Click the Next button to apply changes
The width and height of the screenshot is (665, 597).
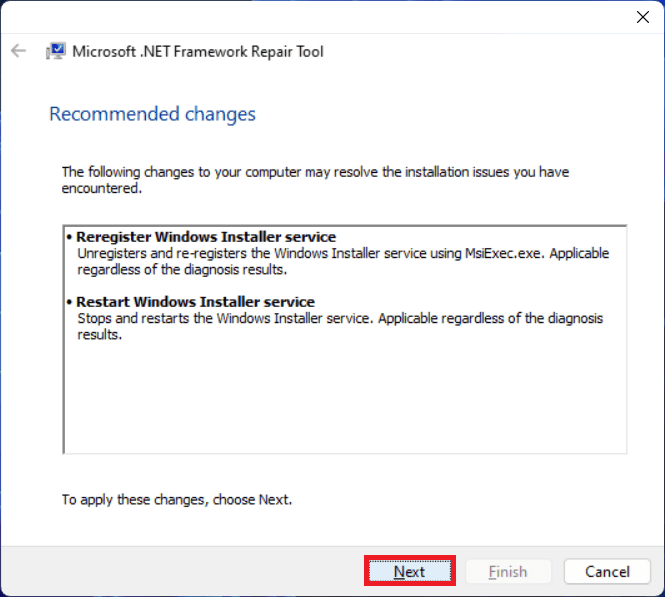pyautogui.click(x=410, y=571)
